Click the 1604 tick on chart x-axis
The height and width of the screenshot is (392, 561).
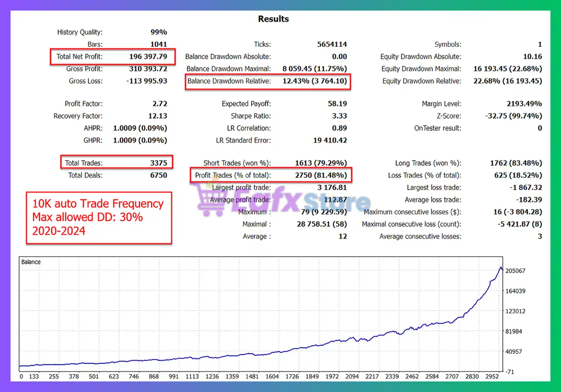pos(272,376)
